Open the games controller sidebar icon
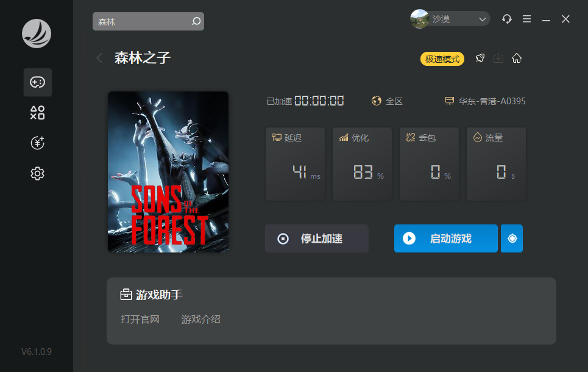This screenshot has height=372, width=588. (38, 82)
